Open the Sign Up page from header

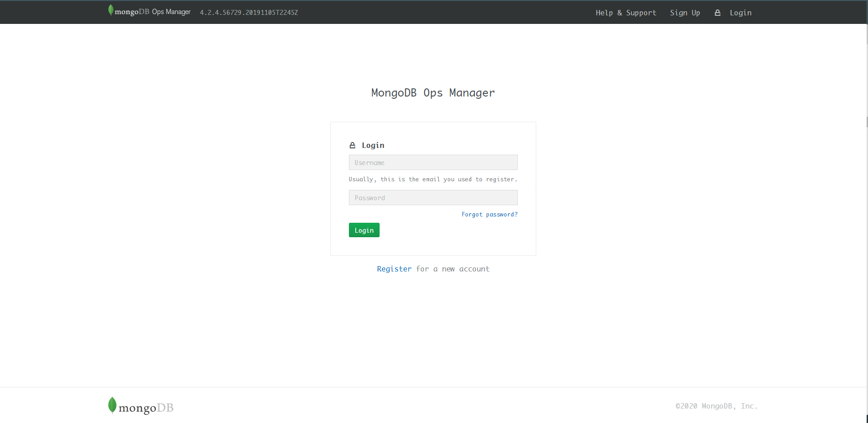685,13
